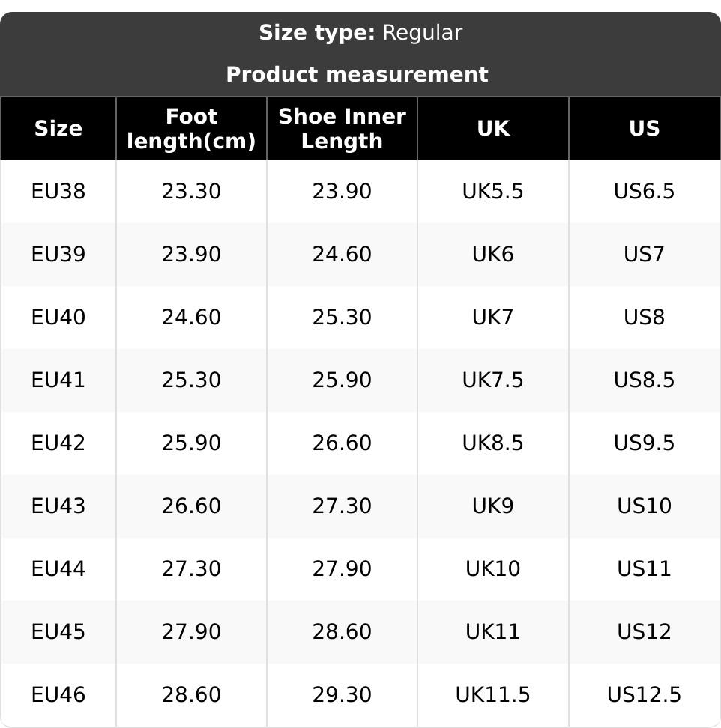Image resolution: width=721 pixels, height=728 pixels.
Task: Click the UK5.5 cell
Action: click(492, 192)
